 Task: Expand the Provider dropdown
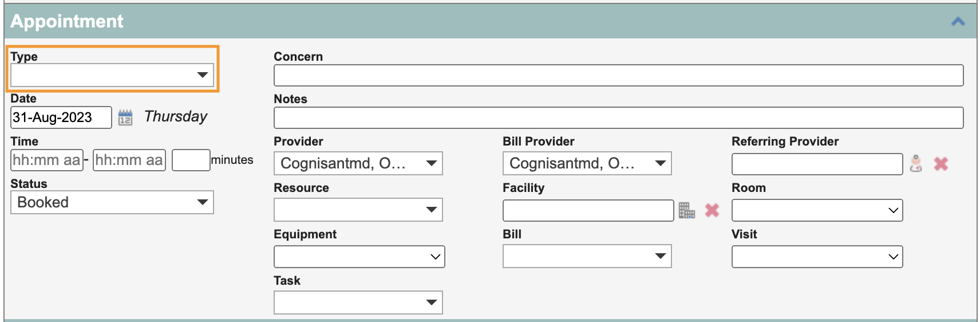(358, 163)
